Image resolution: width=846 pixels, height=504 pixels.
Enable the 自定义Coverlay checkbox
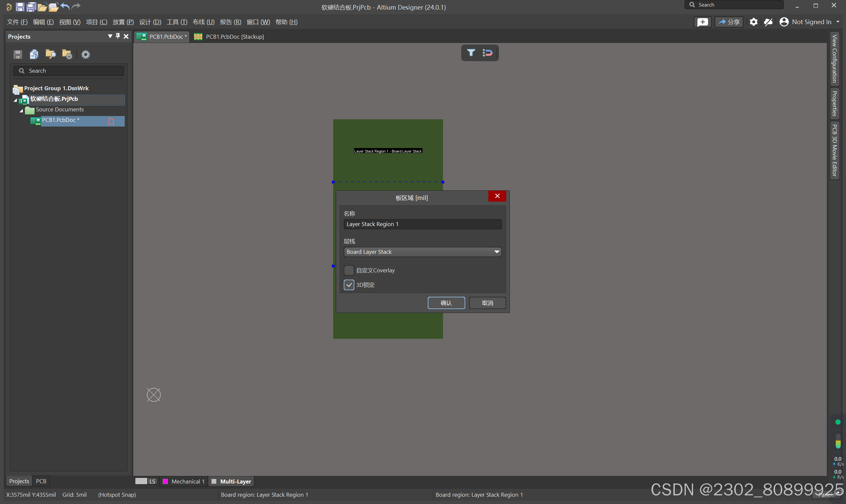coord(349,270)
